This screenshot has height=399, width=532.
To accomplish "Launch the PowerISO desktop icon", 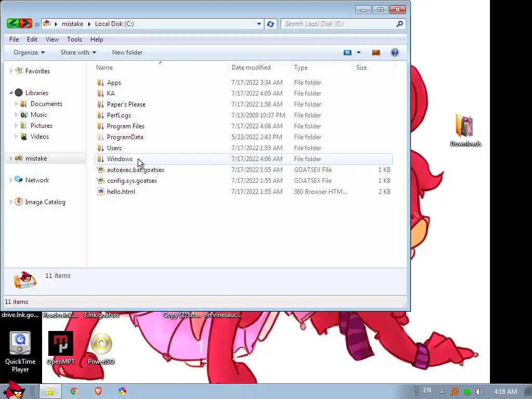I will tap(101, 348).
